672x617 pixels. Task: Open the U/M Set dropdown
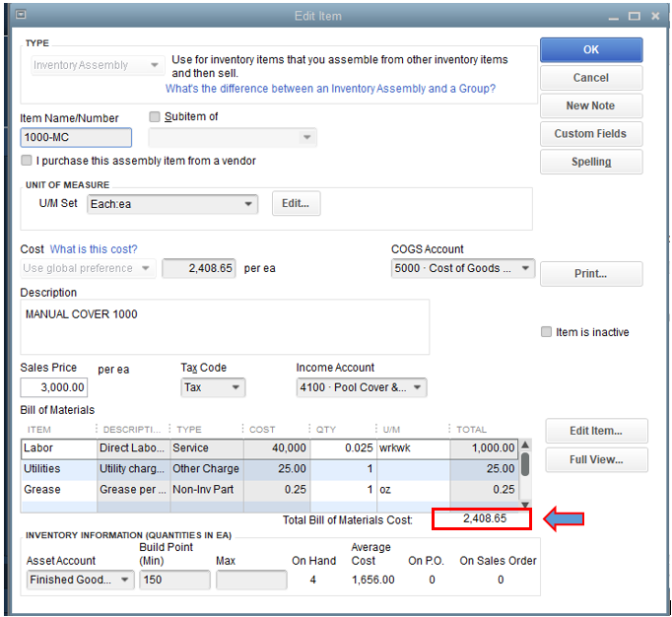pyautogui.click(x=249, y=204)
